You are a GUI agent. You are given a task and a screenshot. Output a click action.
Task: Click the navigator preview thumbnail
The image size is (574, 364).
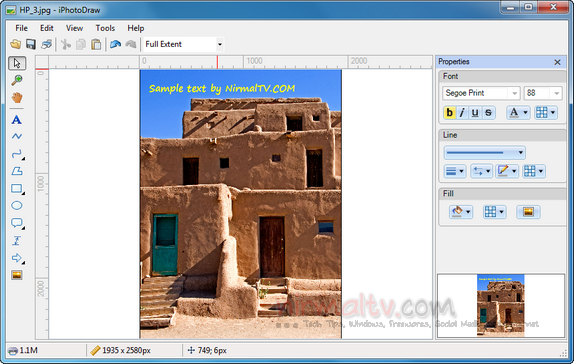(x=500, y=305)
